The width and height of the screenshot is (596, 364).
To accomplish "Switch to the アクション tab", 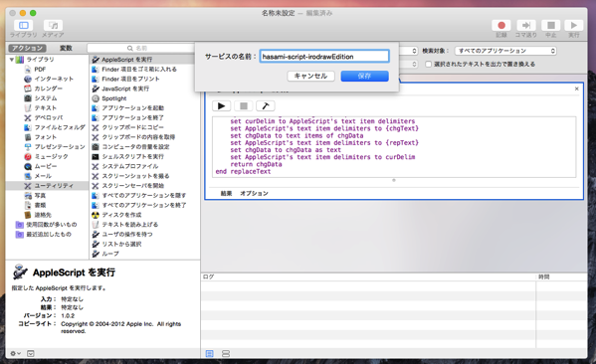I will click(x=27, y=48).
